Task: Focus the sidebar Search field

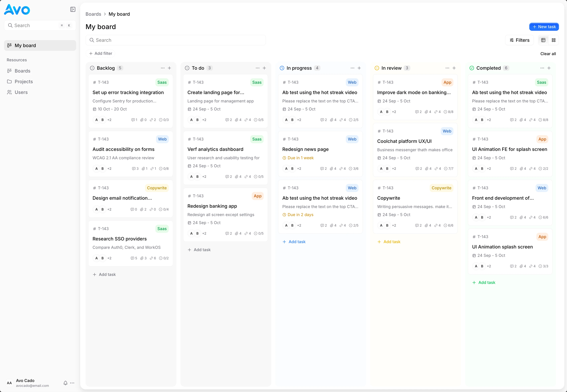Action: pyautogui.click(x=40, y=25)
